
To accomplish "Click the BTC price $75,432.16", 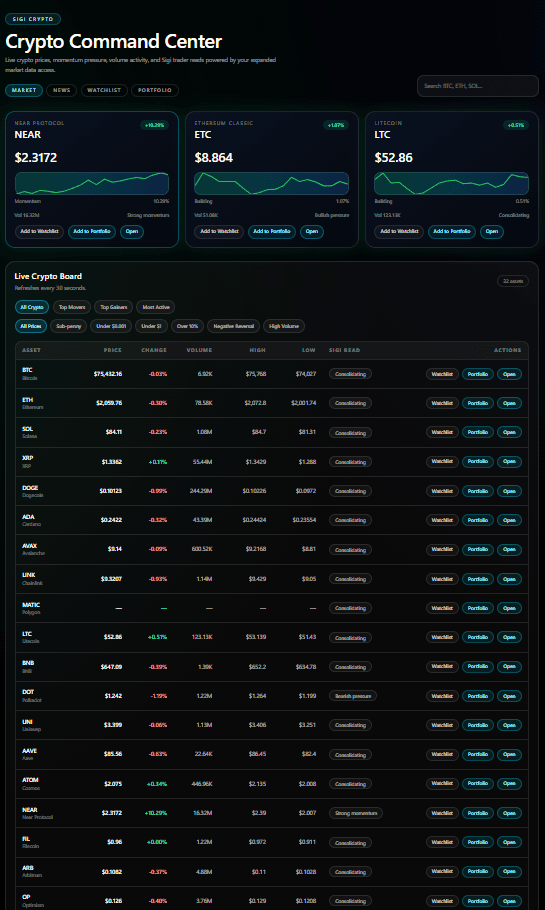I will click(x=108, y=374).
